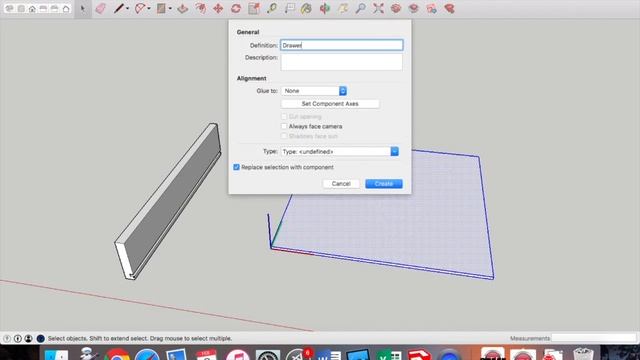Select the Arc tool
Screen dimensions: 640x360
140,8
